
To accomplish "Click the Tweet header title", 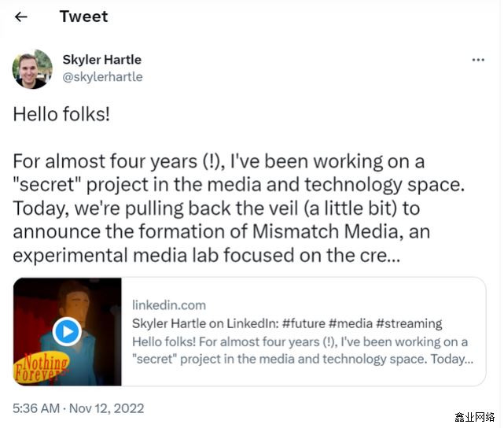I will point(83,17).
